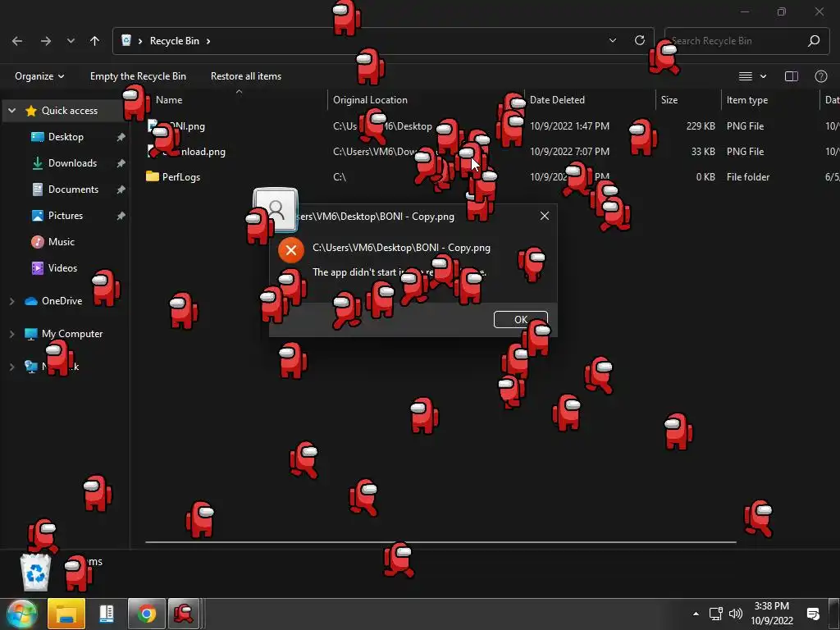Select My Computer in the sidebar

click(x=72, y=334)
